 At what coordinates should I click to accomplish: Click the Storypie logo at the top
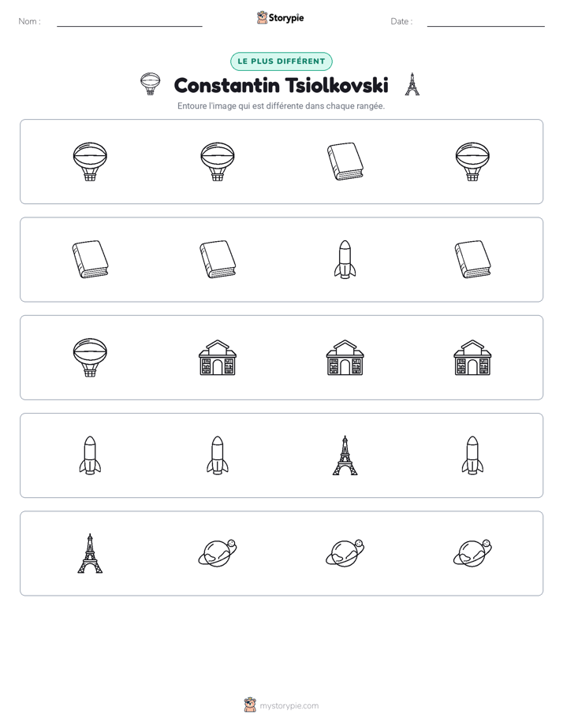[280, 17]
